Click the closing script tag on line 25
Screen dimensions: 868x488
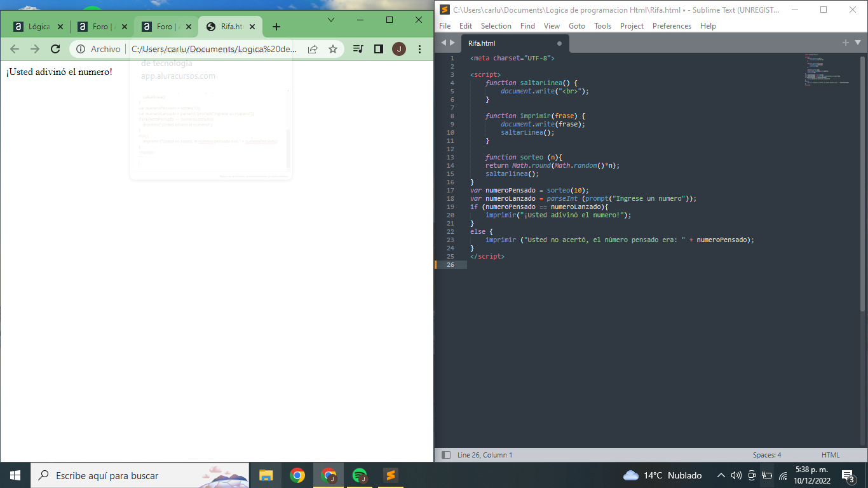[487, 256]
